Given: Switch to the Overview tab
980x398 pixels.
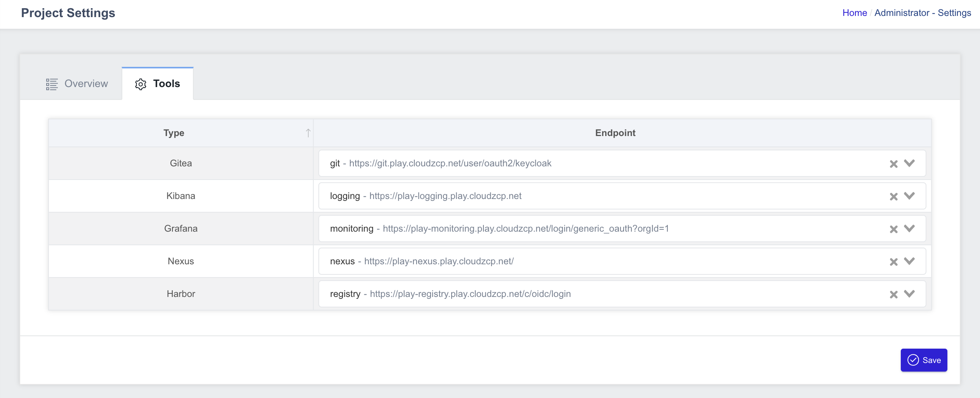Looking at the screenshot, I should point(77,84).
